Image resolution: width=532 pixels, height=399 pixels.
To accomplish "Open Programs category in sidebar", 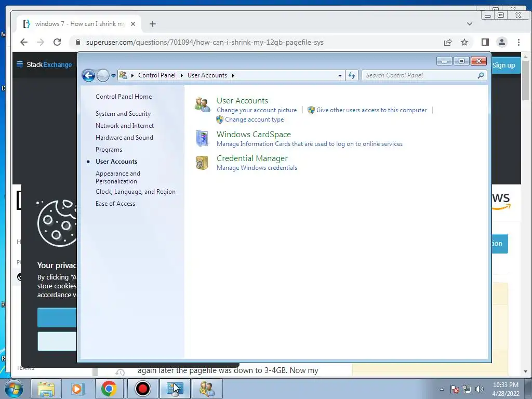I will pyautogui.click(x=109, y=150).
